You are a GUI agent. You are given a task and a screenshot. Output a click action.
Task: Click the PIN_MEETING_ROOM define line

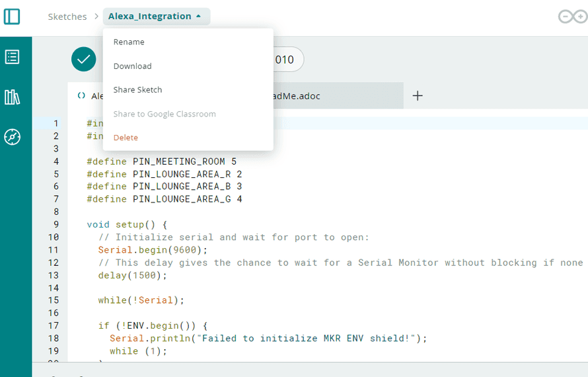[x=161, y=161]
